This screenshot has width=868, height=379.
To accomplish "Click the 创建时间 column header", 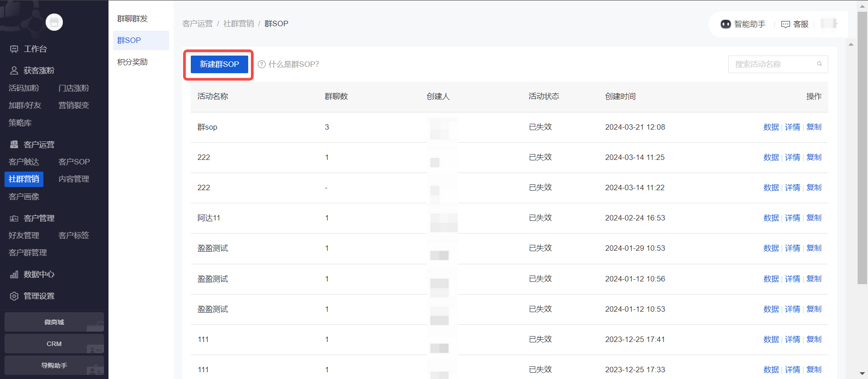I will pyautogui.click(x=620, y=96).
